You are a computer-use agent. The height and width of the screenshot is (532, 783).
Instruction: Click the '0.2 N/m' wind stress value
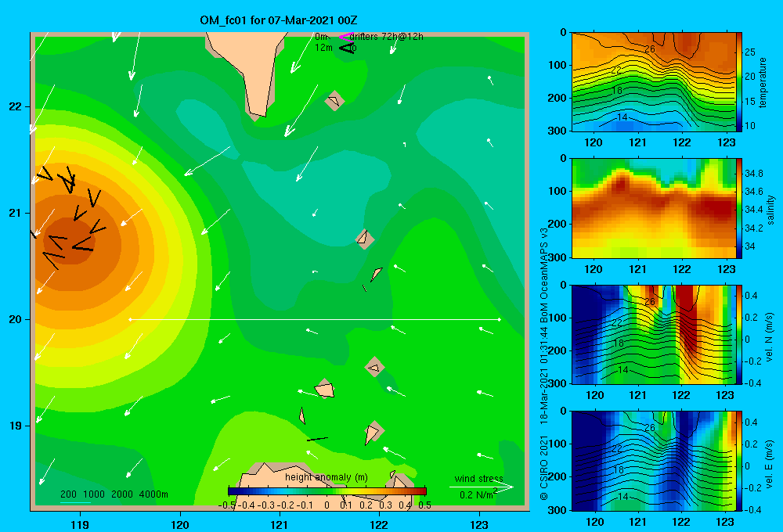pos(478,494)
